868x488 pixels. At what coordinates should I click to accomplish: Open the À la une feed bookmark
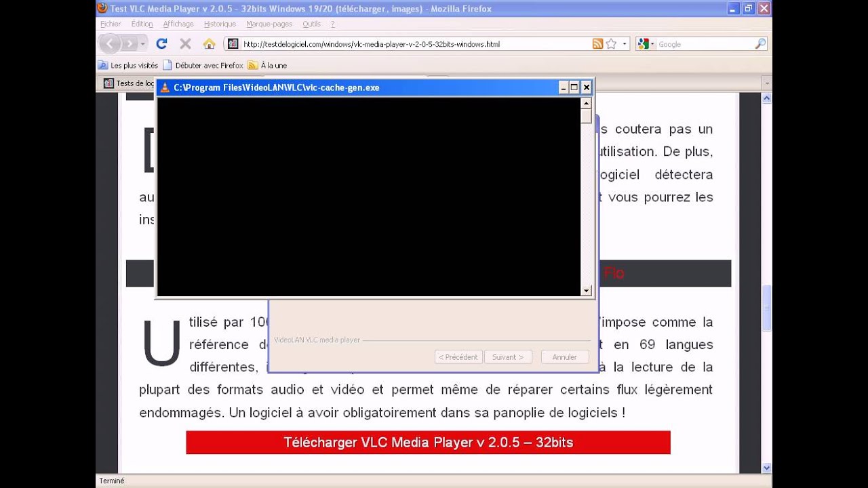[267, 65]
